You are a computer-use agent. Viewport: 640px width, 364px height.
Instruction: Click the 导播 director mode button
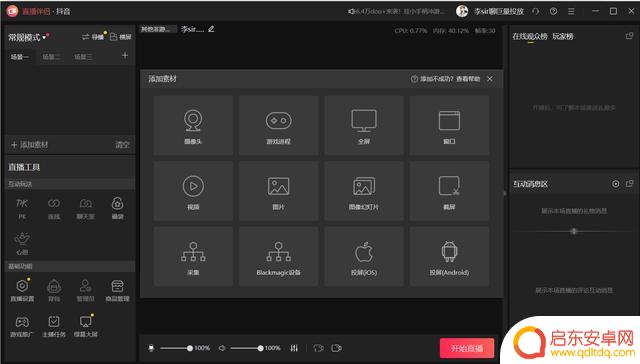coord(93,37)
